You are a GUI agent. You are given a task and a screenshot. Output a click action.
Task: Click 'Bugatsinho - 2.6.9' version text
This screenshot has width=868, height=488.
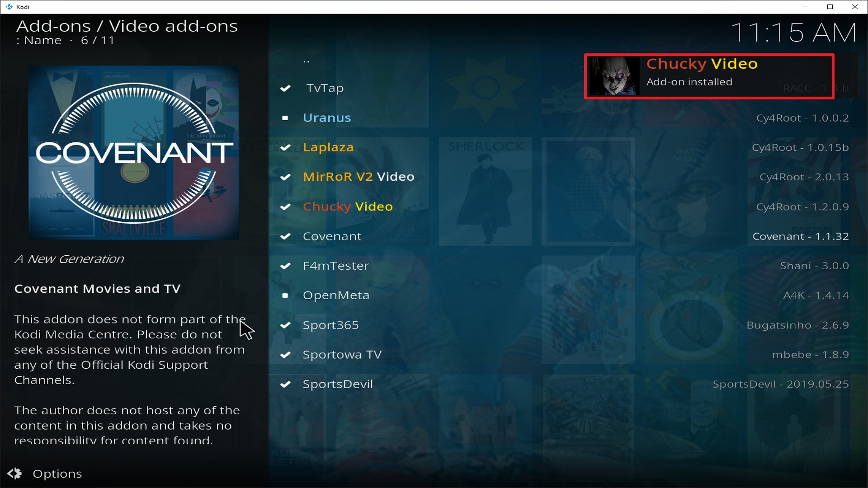click(x=797, y=325)
